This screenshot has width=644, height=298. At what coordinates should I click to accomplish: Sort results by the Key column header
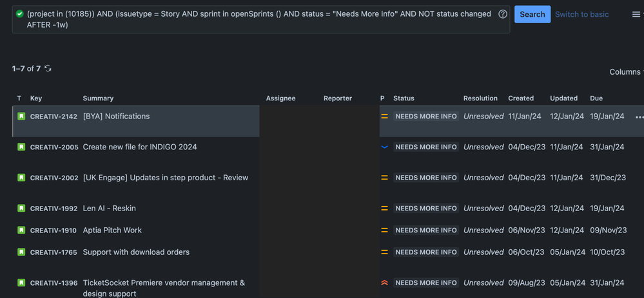click(36, 98)
